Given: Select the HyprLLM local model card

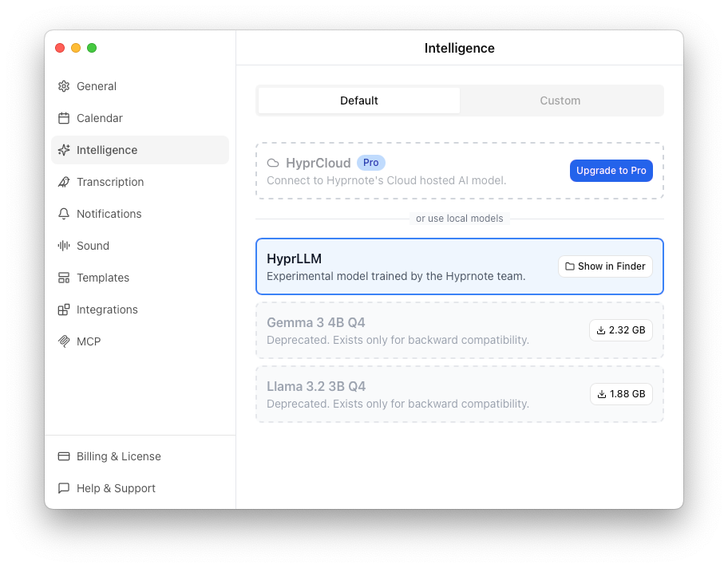Looking at the screenshot, I should (x=399, y=266).
